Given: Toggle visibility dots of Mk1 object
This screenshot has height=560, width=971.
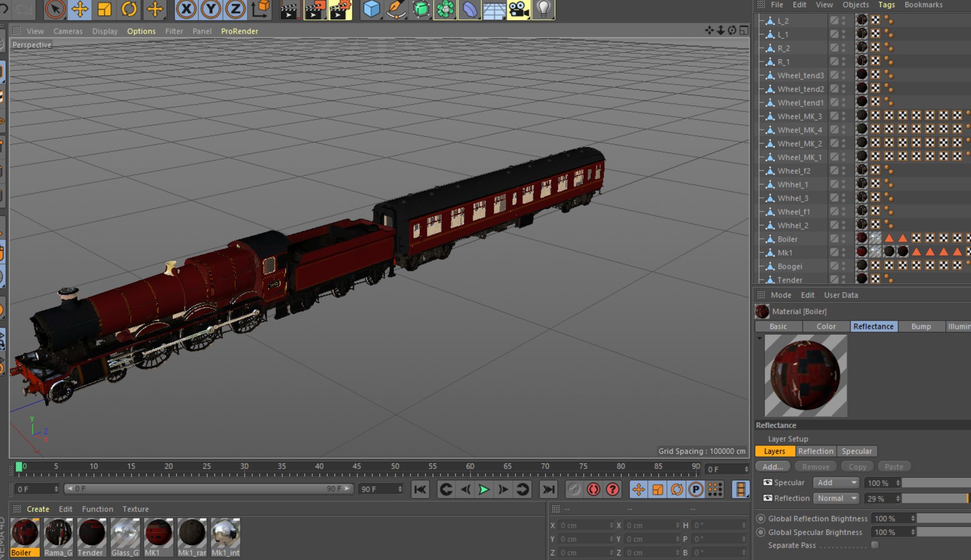Looking at the screenshot, I should (844, 253).
